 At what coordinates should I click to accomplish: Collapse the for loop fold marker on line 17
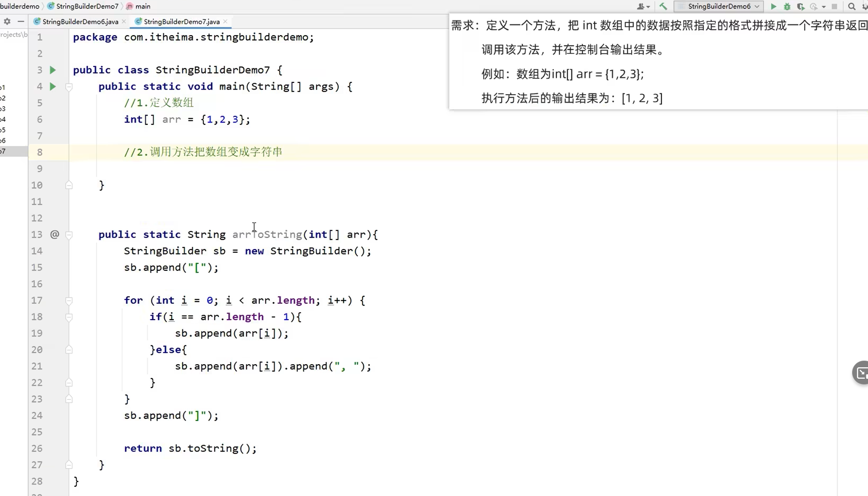coord(69,301)
